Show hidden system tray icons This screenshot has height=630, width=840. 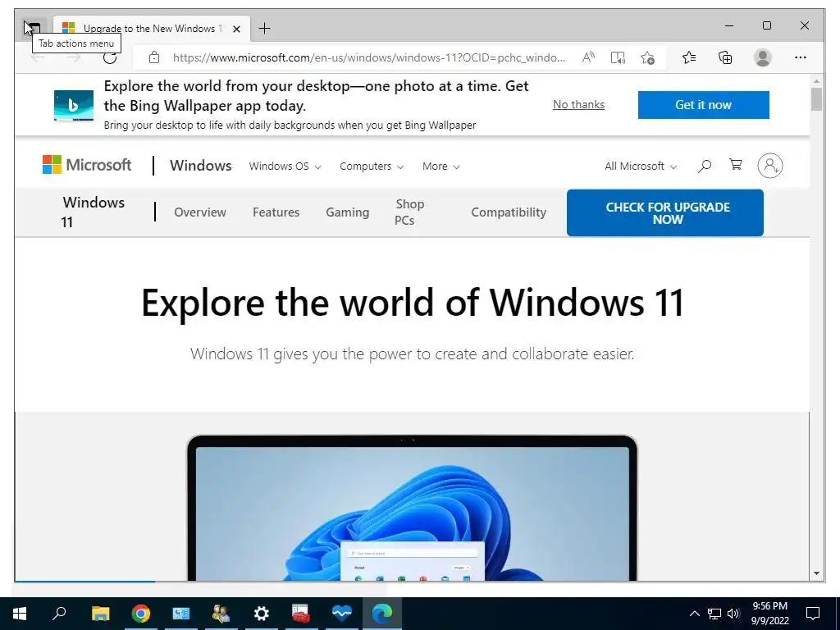[x=694, y=614]
